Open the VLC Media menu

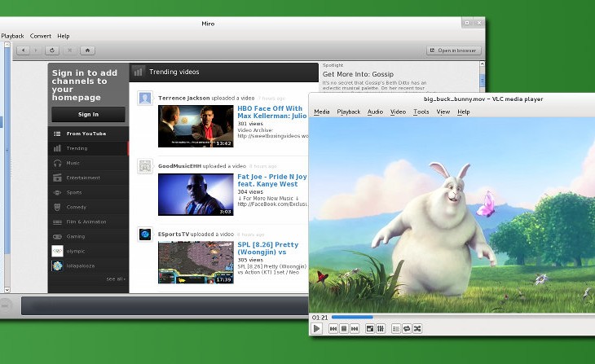click(x=322, y=112)
